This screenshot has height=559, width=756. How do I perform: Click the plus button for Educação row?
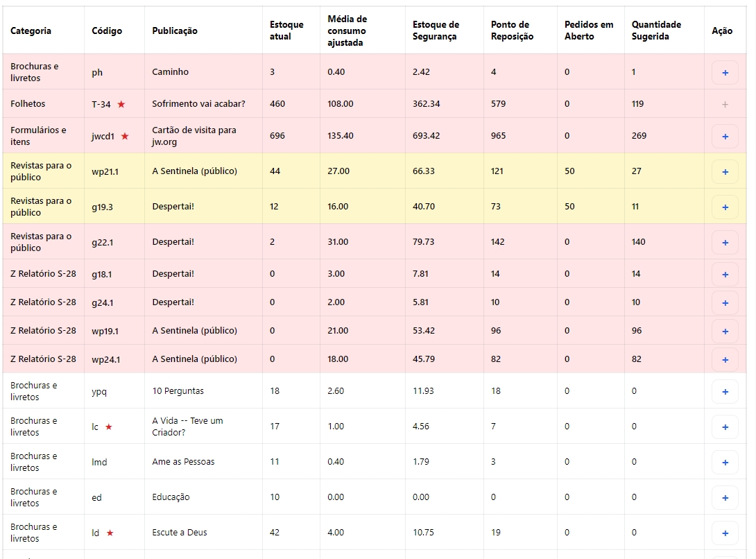coord(725,498)
